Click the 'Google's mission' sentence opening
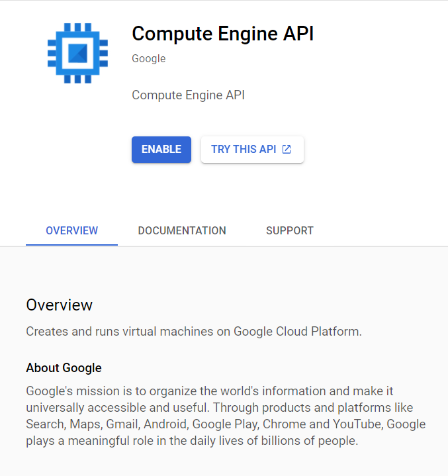 coord(73,391)
